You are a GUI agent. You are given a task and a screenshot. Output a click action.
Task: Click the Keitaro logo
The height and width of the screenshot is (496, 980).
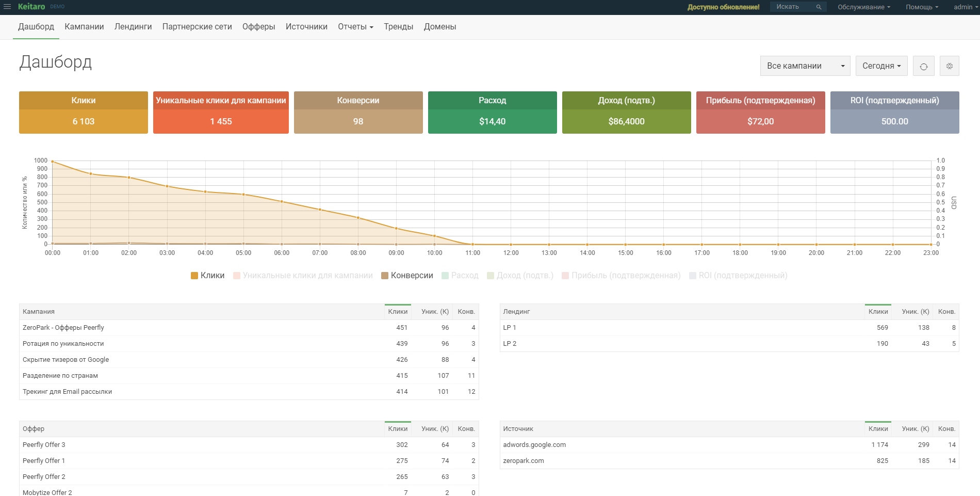tap(31, 7)
